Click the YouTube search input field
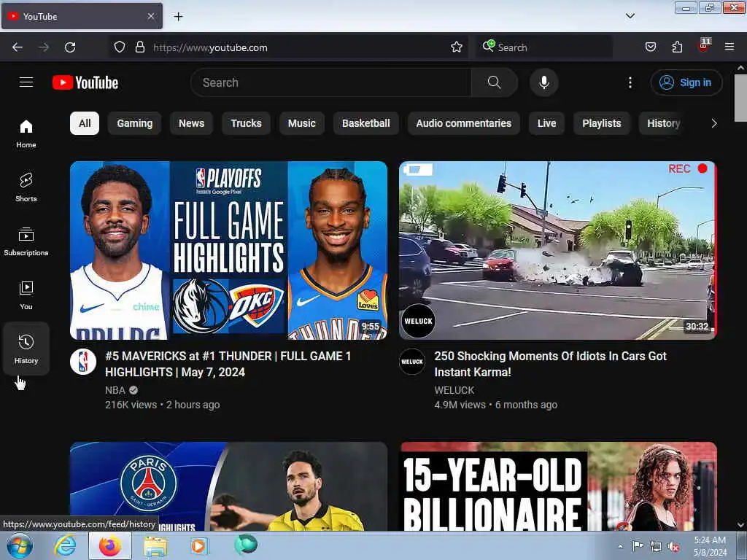747x560 pixels. (x=331, y=82)
